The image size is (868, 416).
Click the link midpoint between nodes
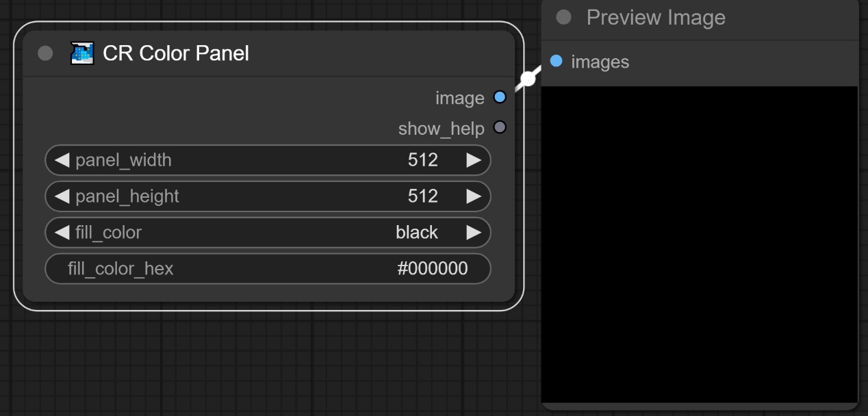click(527, 79)
